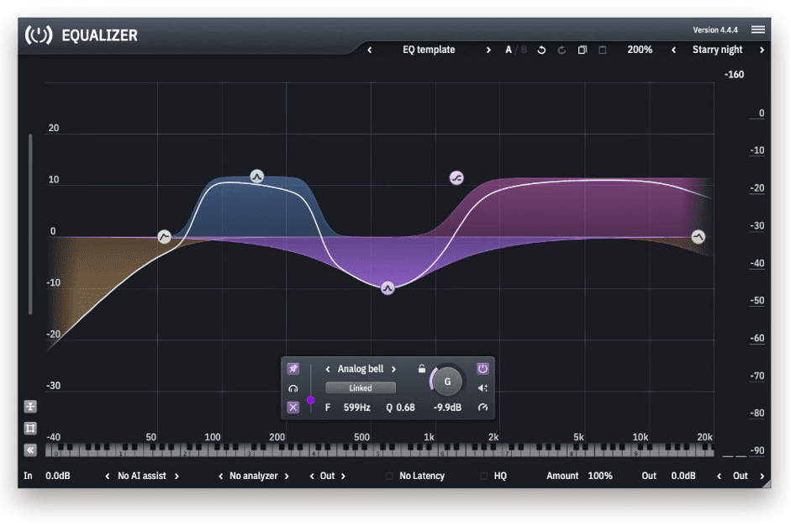Click the -9.9dB gain value
This screenshot has width=791, height=532.
(447, 408)
